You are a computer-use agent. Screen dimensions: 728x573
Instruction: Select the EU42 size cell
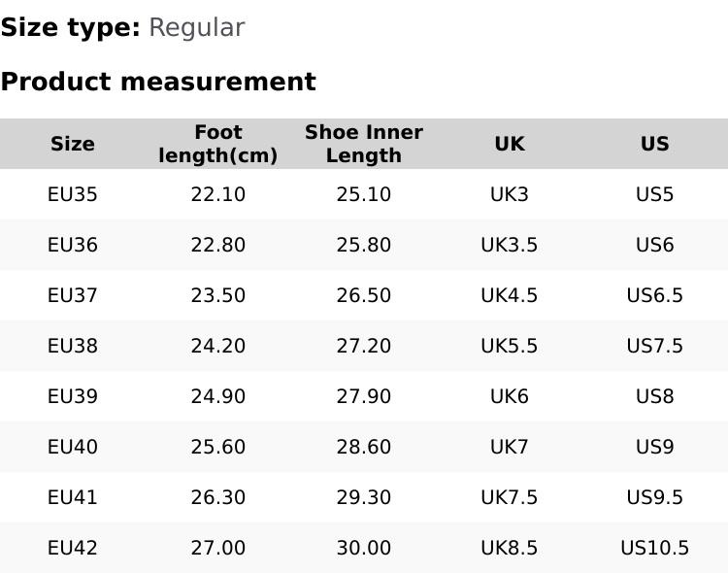pyautogui.click(x=73, y=548)
